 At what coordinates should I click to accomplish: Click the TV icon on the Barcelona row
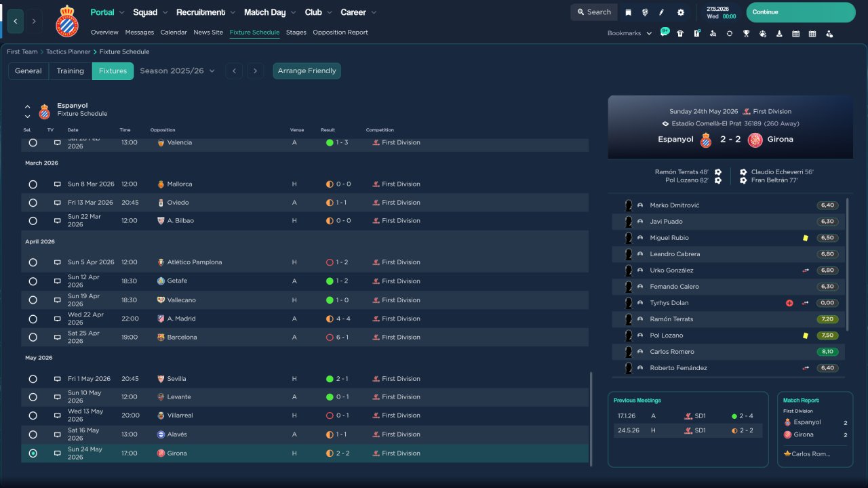[x=57, y=338]
